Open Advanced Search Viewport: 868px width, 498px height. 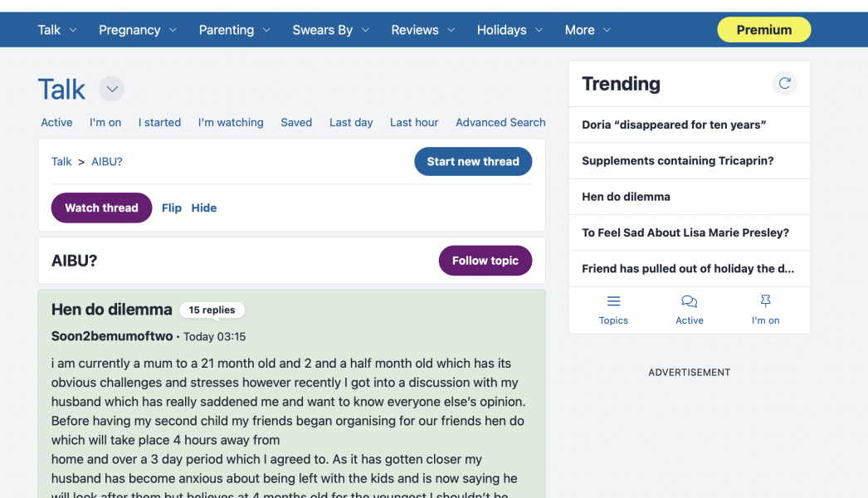point(500,122)
